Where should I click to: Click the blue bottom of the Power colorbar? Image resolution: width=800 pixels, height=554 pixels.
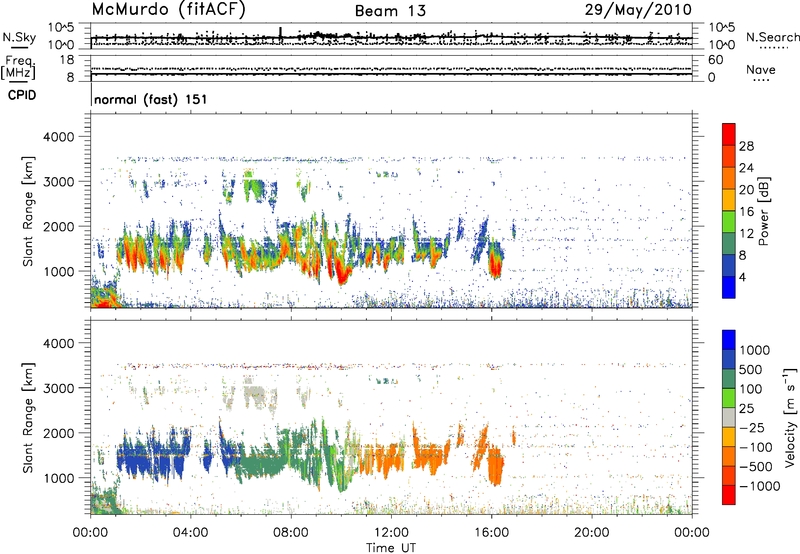click(729, 288)
